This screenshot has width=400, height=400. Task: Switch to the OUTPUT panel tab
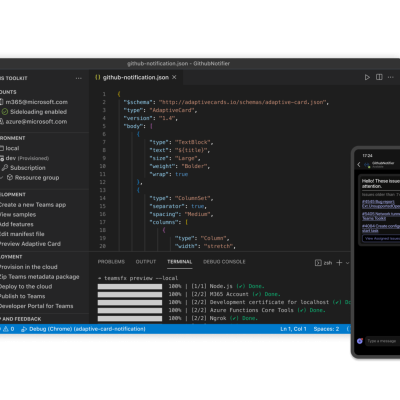[146, 262]
